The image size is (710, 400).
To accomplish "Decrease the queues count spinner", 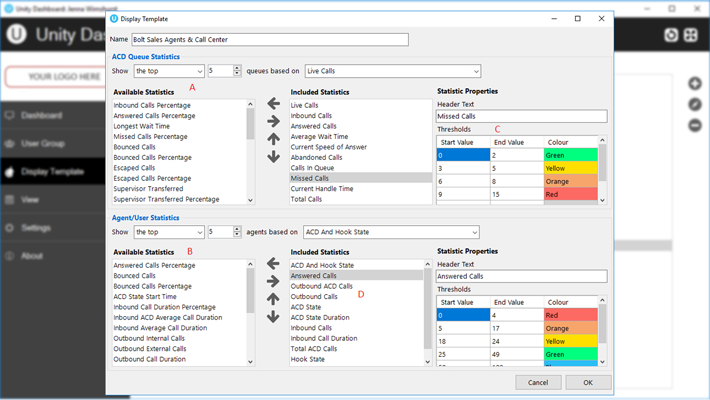I will pos(237,74).
